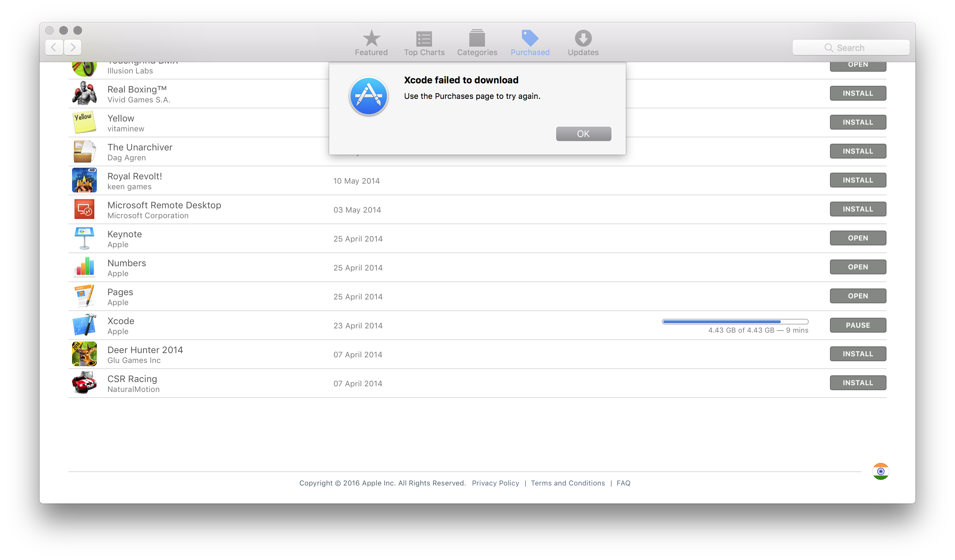This screenshot has width=955, height=560.
Task: Open the FAQ link
Action: [x=623, y=483]
